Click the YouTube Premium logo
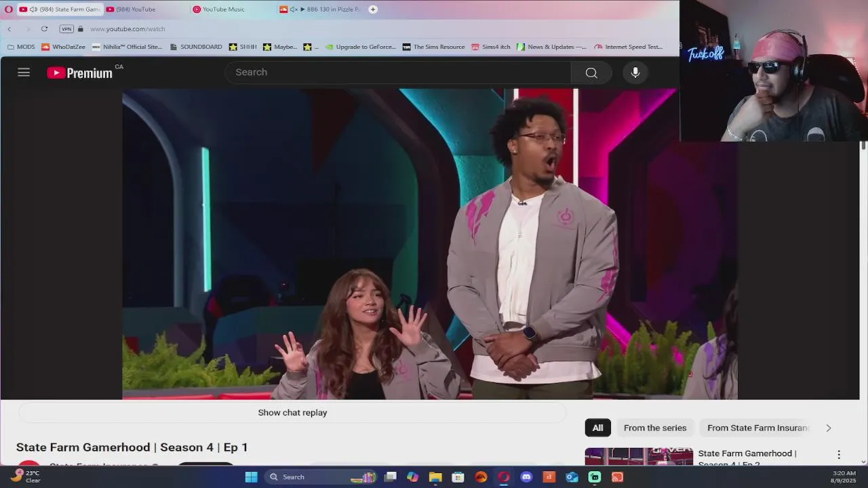The width and height of the screenshot is (868, 488). point(80,73)
